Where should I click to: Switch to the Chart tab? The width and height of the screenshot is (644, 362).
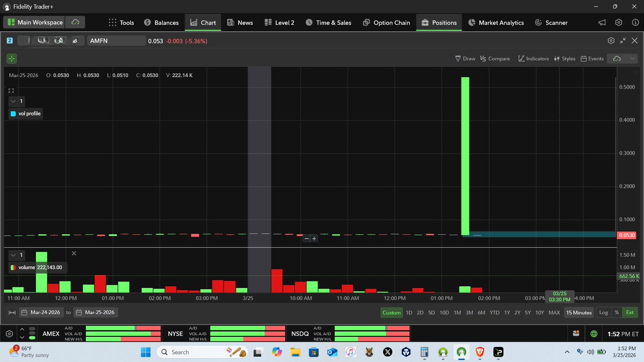[203, 23]
